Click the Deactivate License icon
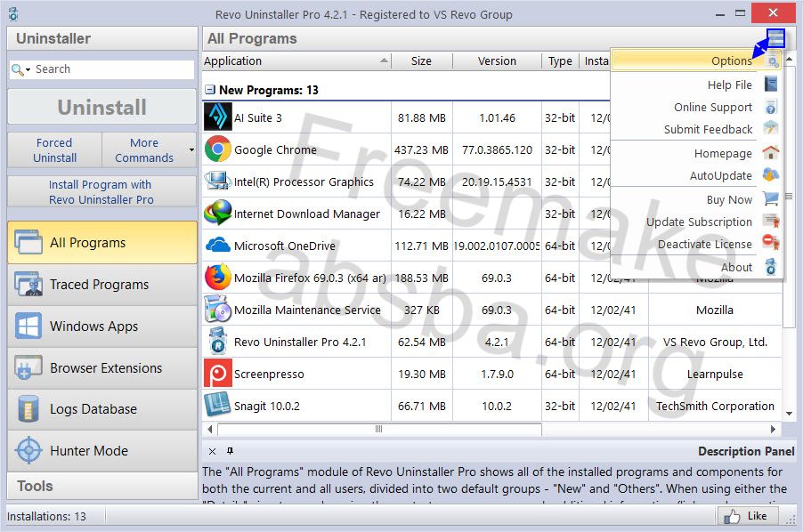This screenshot has width=803, height=532. (771, 243)
